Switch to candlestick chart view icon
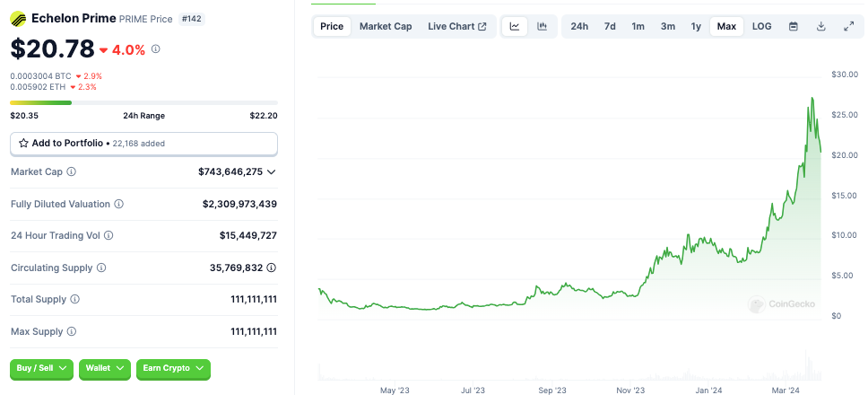This screenshot has height=395, width=868. [542, 26]
